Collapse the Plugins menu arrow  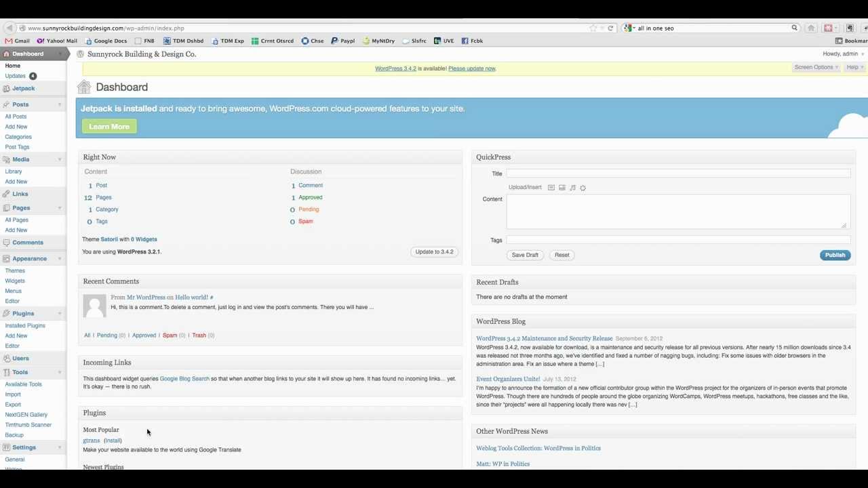tap(60, 314)
